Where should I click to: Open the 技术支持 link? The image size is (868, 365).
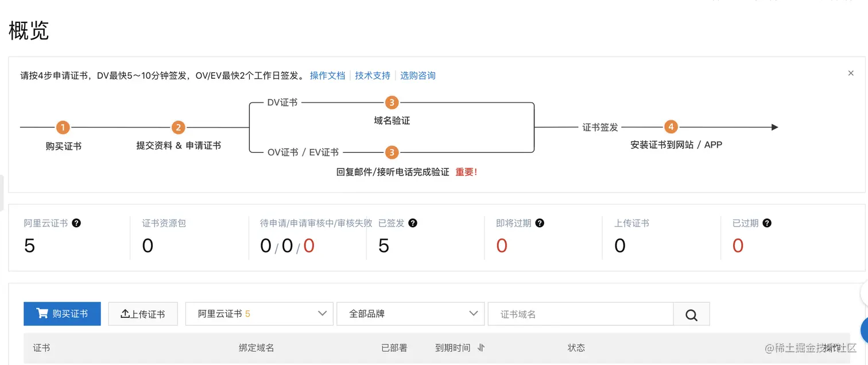point(373,75)
